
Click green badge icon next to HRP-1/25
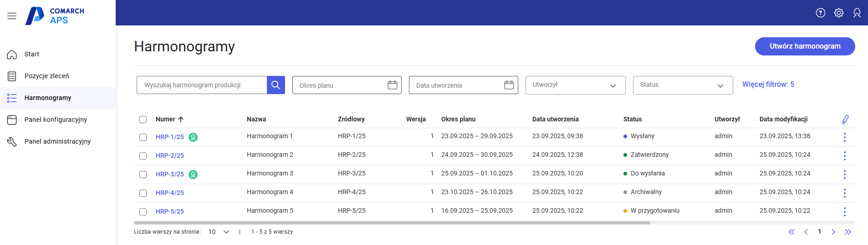click(x=193, y=137)
